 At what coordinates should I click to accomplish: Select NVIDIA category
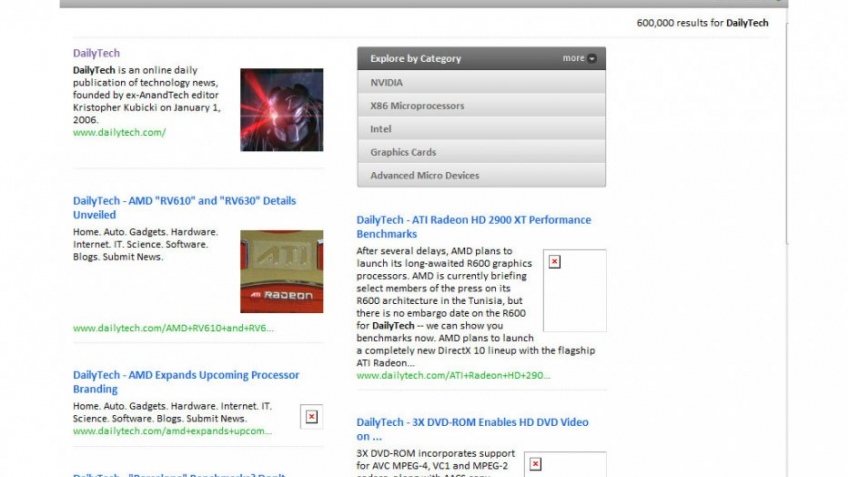pyautogui.click(x=481, y=82)
